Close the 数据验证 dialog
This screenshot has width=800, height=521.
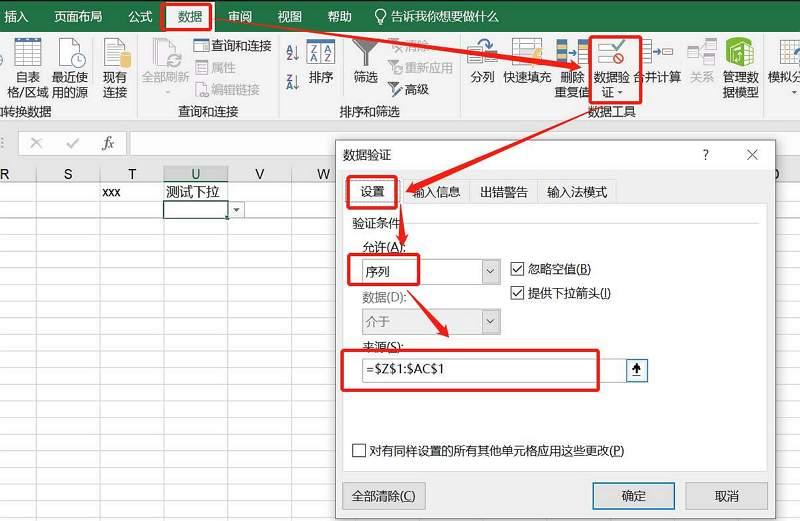click(x=752, y=155)
